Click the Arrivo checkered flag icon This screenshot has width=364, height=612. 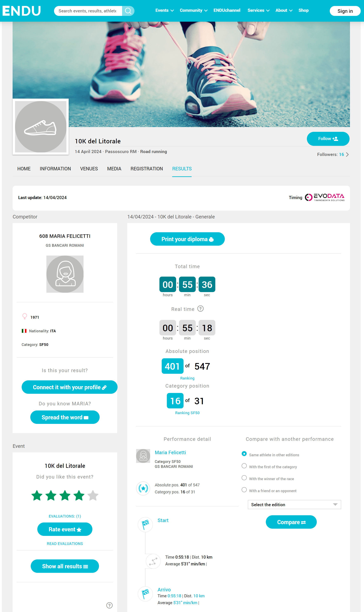click(x=145, y=593)
